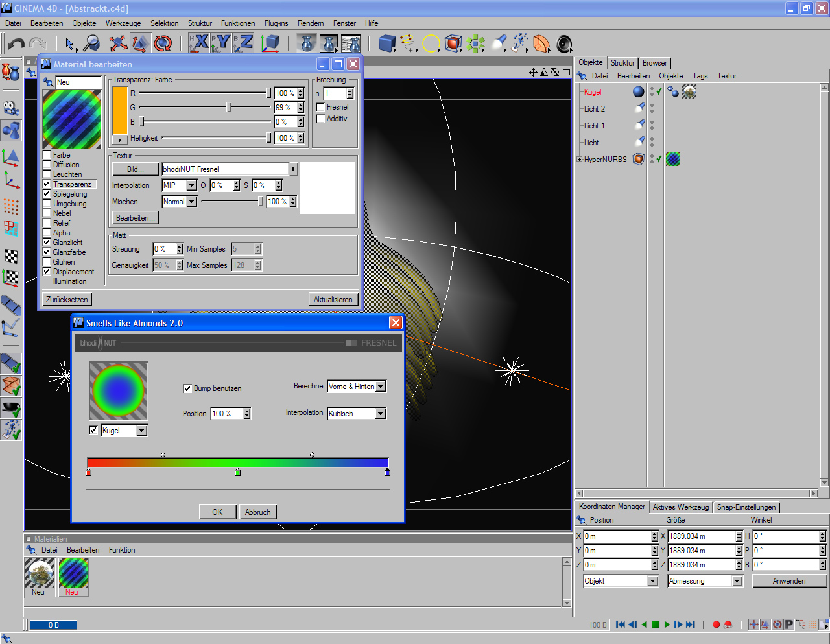Switch to the Snap-Einstellungen tab
Image resolution: width=830 pixels, height=644 pixels.
coord(746,507)
